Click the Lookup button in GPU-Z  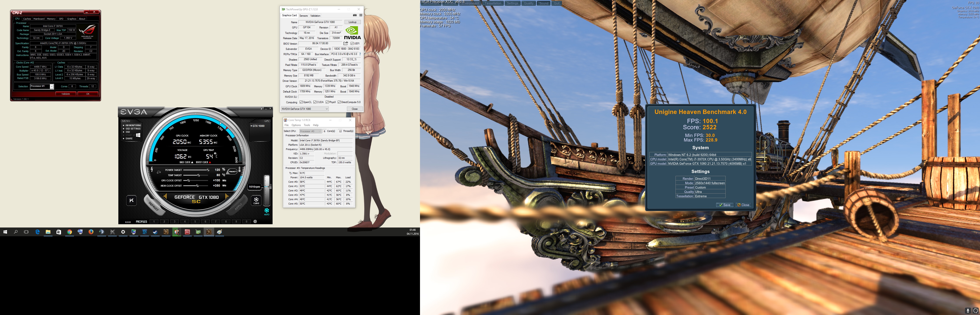click(353, 22)
